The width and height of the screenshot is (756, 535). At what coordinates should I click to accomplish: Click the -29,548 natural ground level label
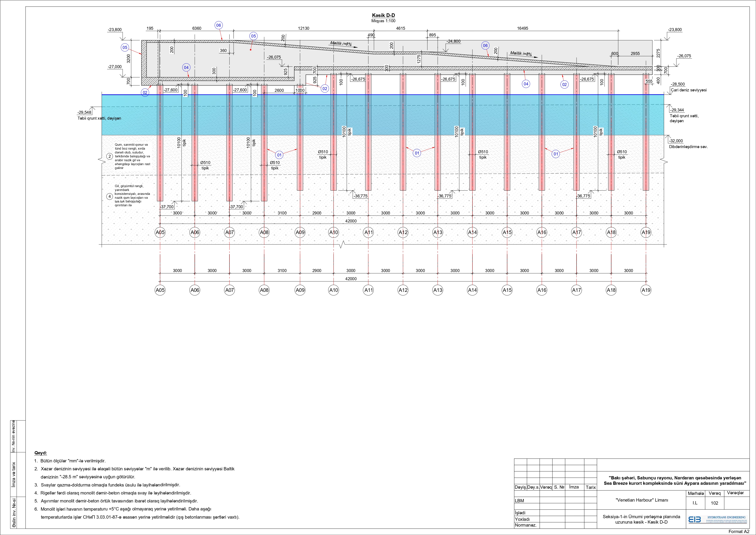coord(84,112)
